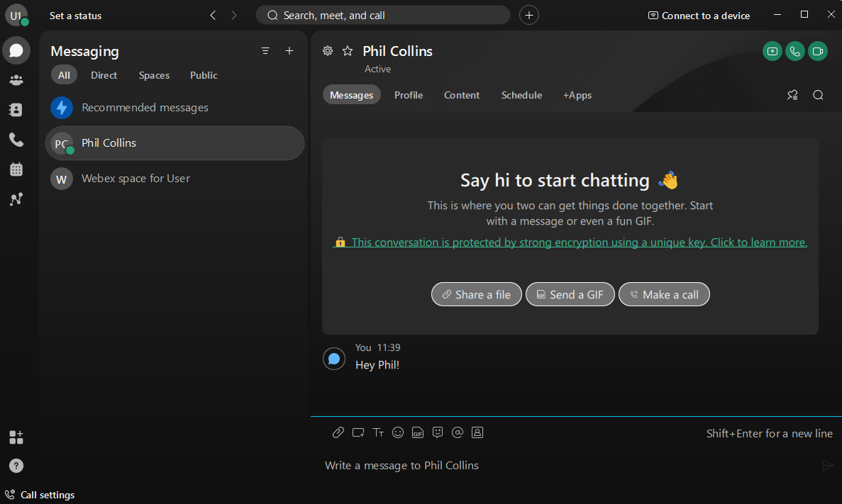Open the Apps grid icon in the sidebar
The height and width of the screenshot is (504, 842).
16,437
